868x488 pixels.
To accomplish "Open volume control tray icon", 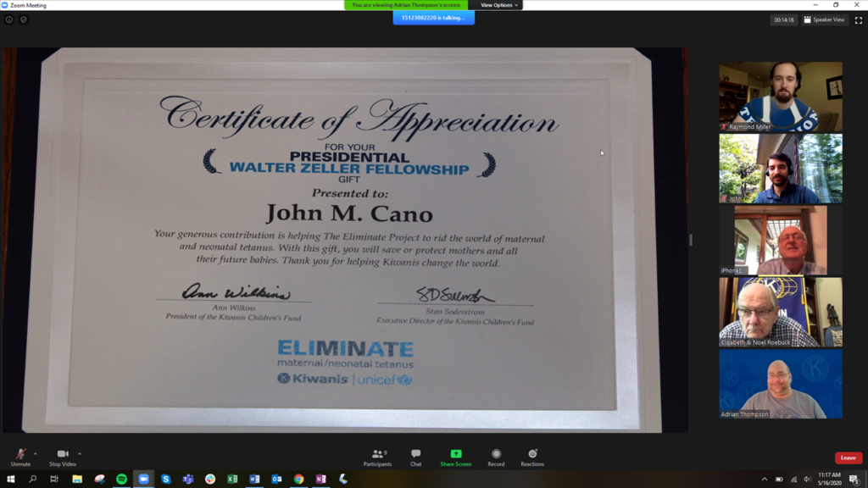I will tap(807, 480).
